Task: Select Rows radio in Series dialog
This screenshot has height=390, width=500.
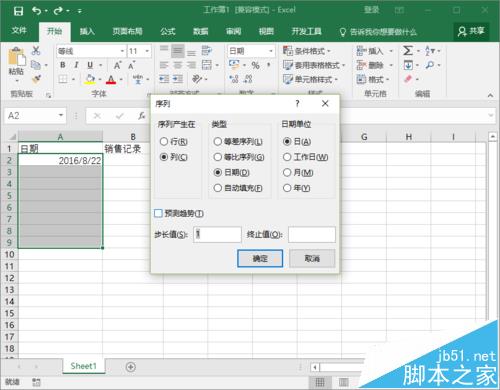Action: pyautogui.click(x=164, y=142)
